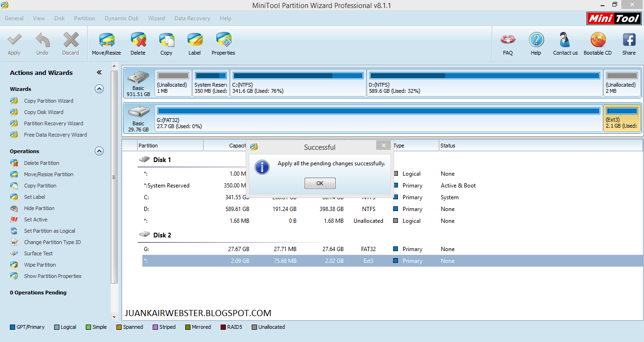Viewport: 644px width, 342px height.
Task: Collapse the Actions and Wizards panel
Action: pyautogui.click(x=99, y=73)
